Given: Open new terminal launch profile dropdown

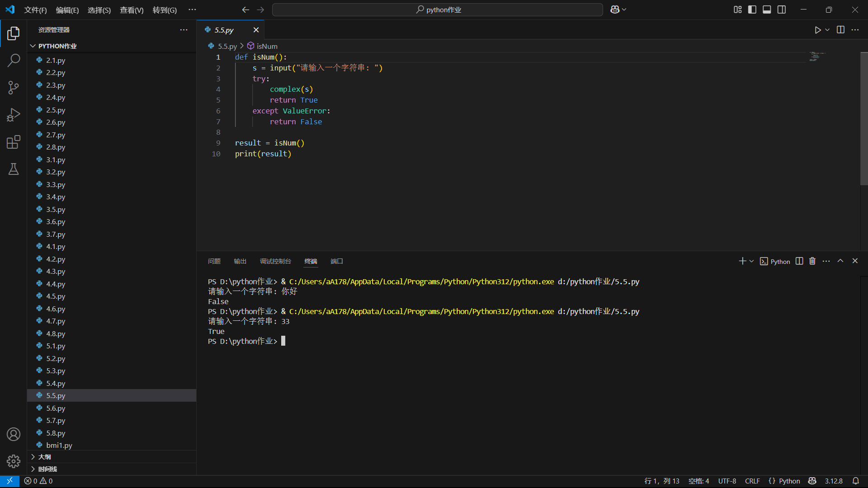Looking at the screenshot, I should (752, 261).
